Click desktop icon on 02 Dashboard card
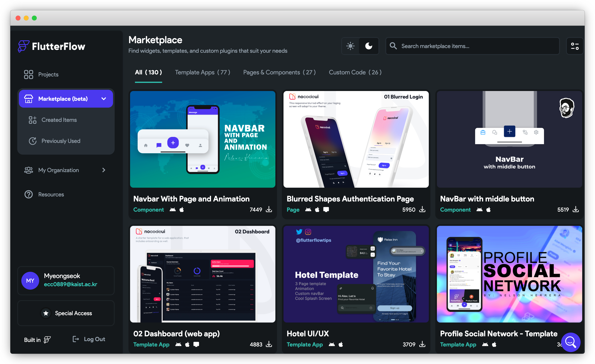This screenshot has height=364, width=595. 196,345
